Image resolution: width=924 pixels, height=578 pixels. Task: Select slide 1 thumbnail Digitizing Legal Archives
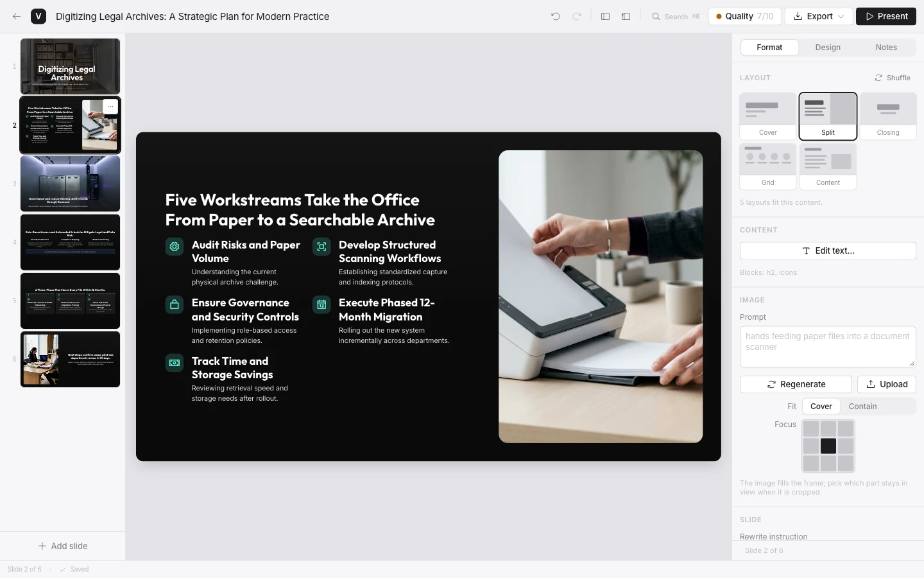point(71,66)
